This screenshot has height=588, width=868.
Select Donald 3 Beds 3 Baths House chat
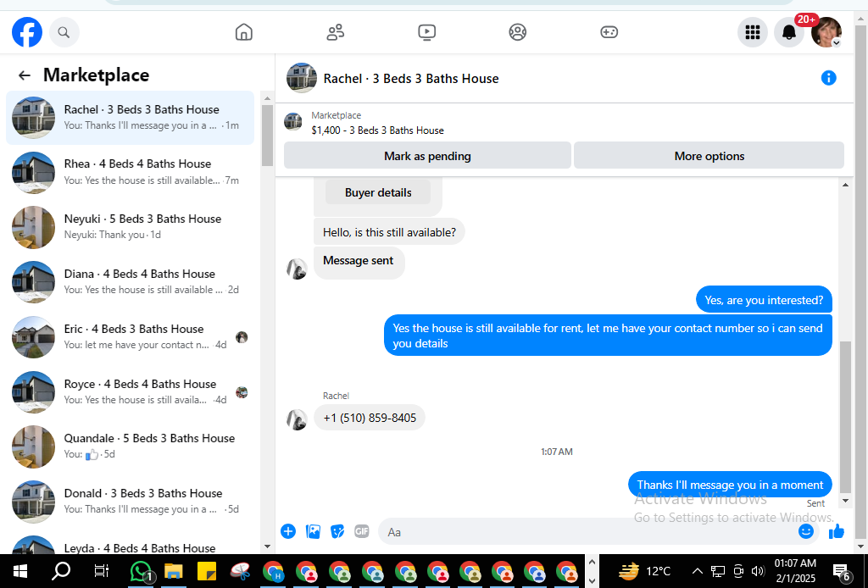[130, 501]
